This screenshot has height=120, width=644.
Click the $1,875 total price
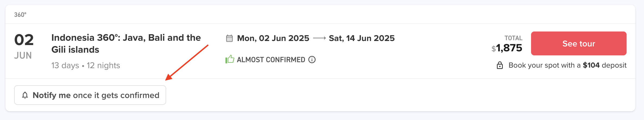click(507, 48)
